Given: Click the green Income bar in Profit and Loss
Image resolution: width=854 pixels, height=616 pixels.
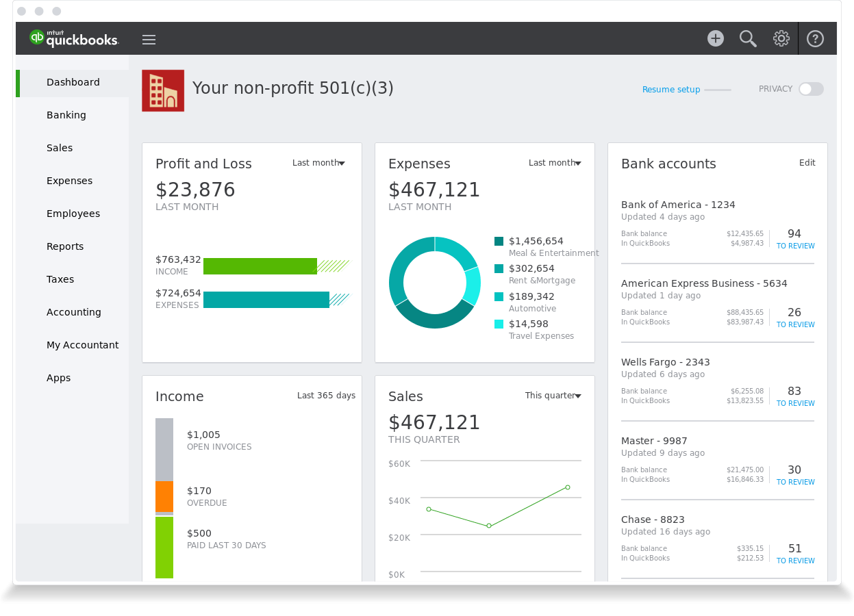Looking at the screenshot, I should tap(260, 266).
